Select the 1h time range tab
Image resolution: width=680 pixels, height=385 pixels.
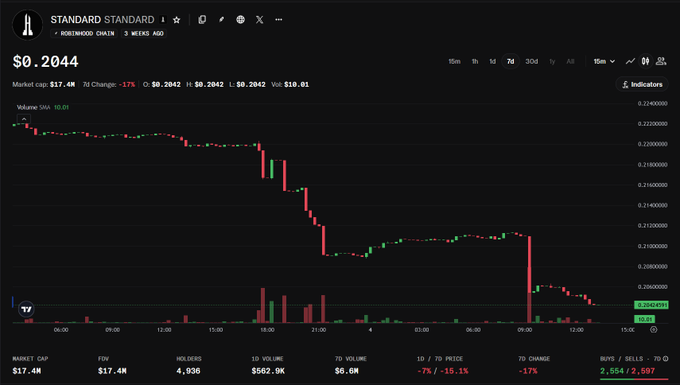coord(475,62)
